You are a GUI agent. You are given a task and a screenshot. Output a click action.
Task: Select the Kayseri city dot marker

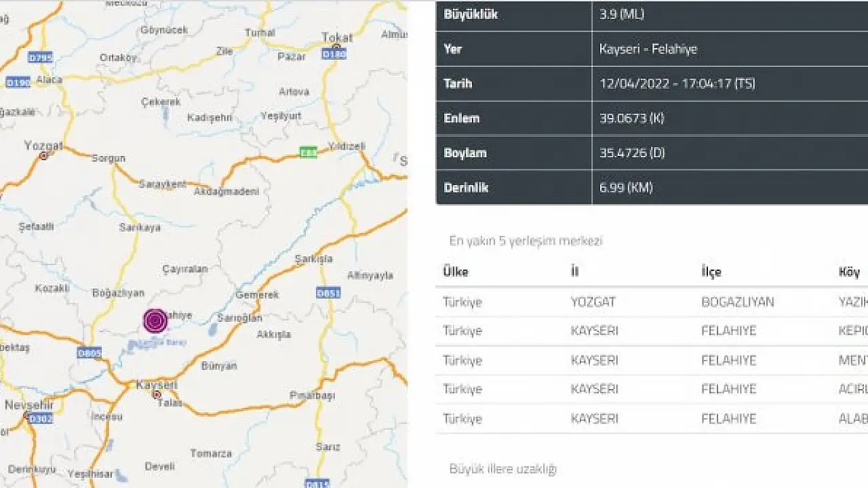157,394
